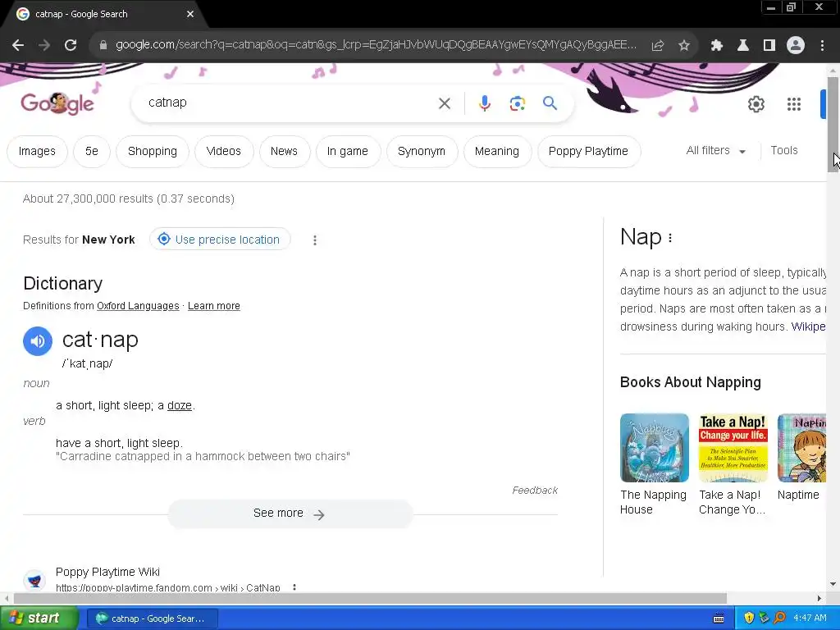The height and width of the screenshot is (630, 840).
Task: Filter results by Images
Action: (x=37, y=152)
